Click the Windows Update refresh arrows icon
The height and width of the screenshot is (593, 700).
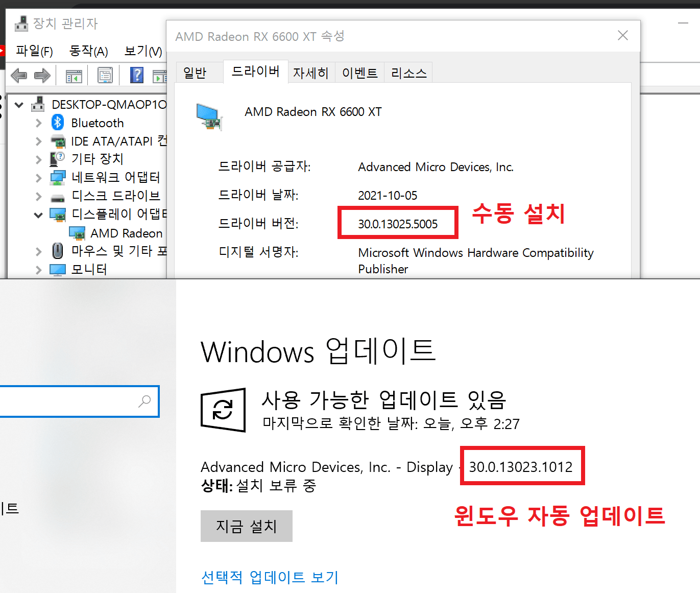(223, 410)
